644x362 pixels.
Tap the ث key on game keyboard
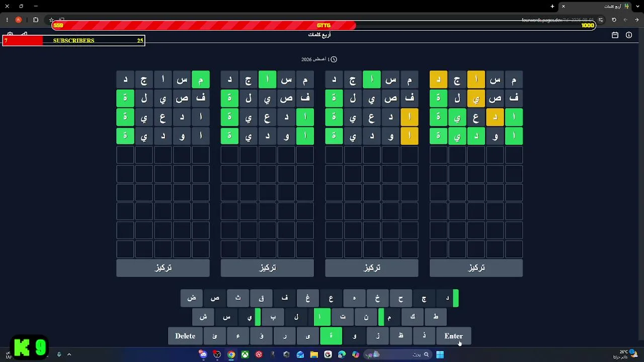(x=238, y=298)
